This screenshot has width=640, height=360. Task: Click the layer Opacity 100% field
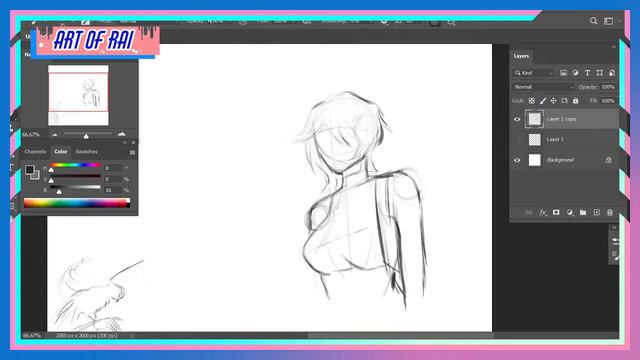608,87
